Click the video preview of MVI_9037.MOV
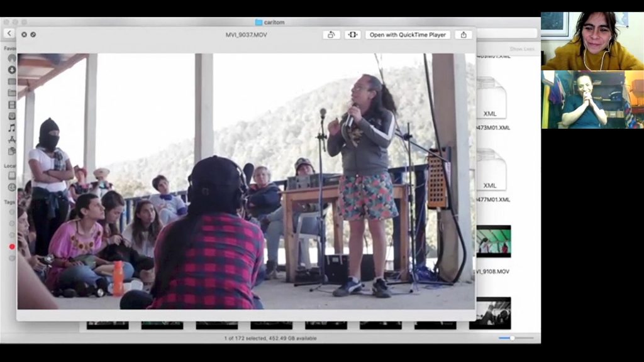This screenshot has height=362, width=644. coord(246,181)
